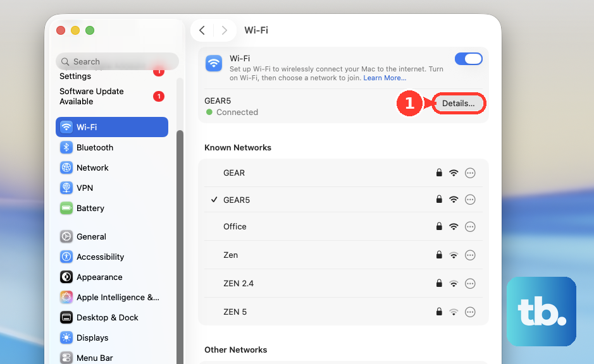Open more options for ZEN 2.4 network
The width and height of the screenshot is (594, 364).
pyautogui.click(x=470, y=283)
